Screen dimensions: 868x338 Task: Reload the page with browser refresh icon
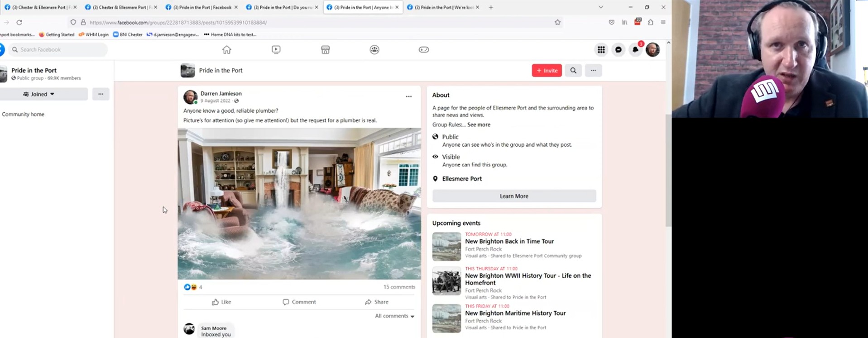coord(19,22)
